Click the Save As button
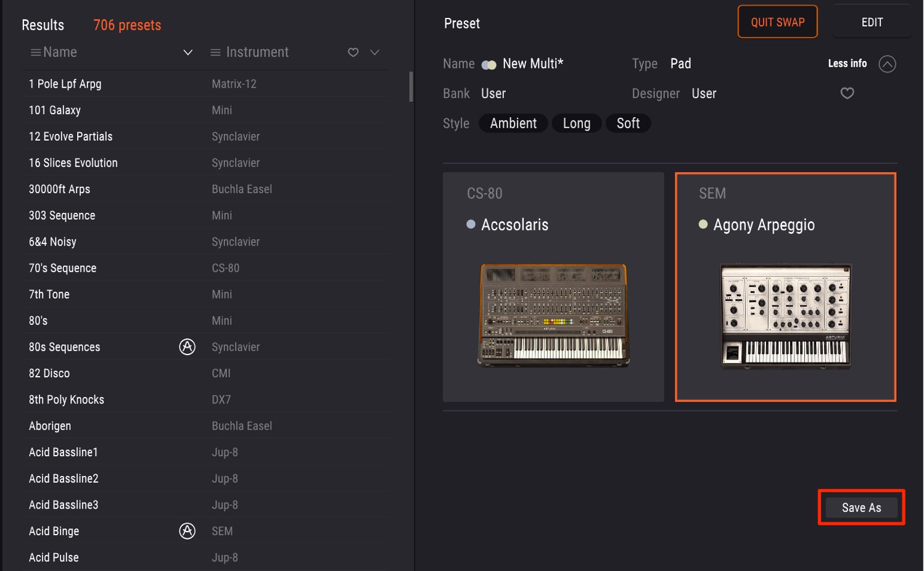Viewport: 924px width, 571px height. (861, 507)
